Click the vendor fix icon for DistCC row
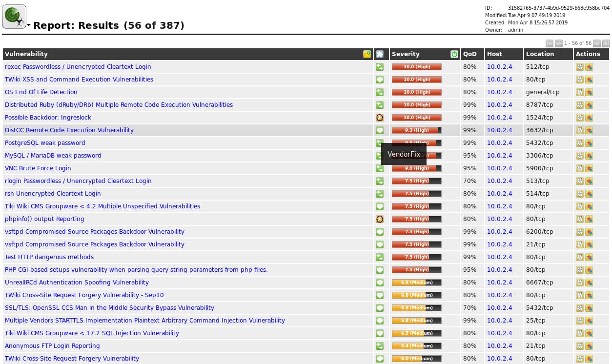 [x=379, y=130]
